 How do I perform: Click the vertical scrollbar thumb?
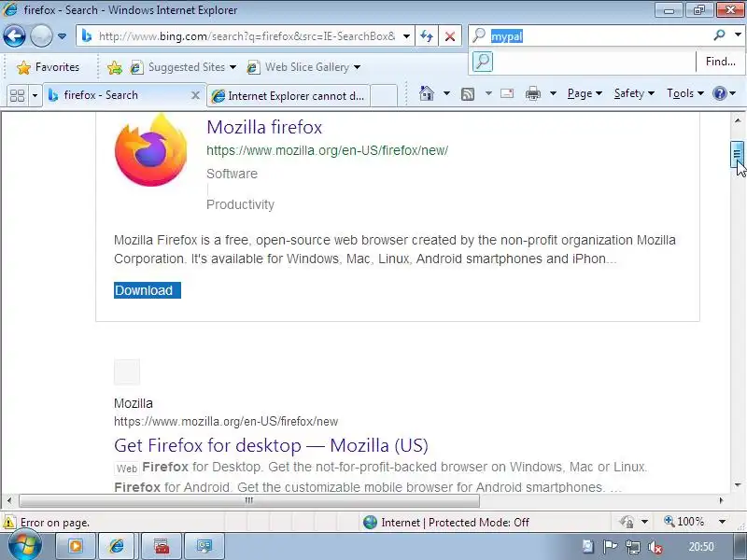[737, 154]
